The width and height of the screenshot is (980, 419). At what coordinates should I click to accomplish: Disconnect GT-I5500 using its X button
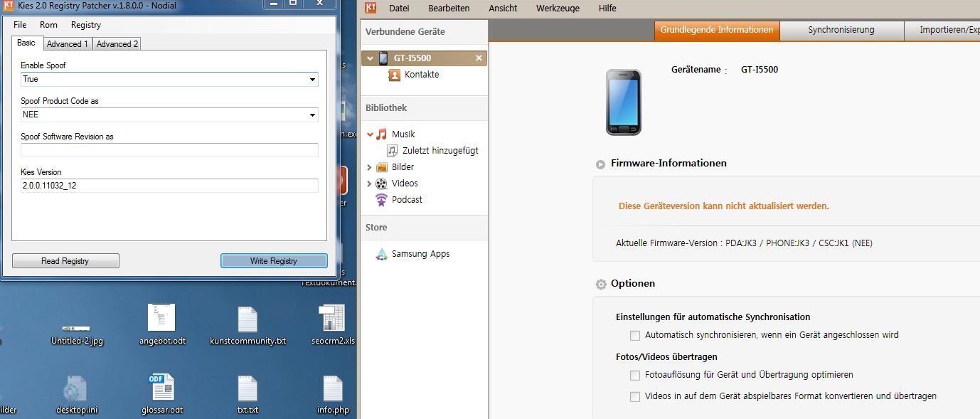[479, 58]
